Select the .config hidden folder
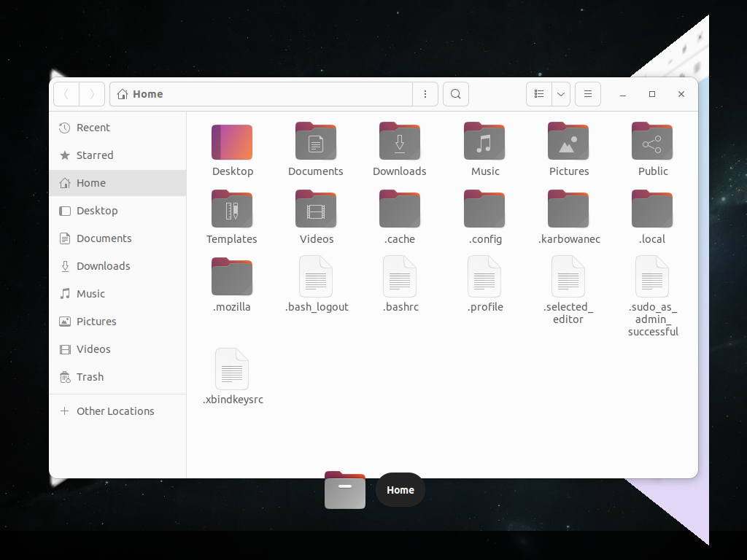 point(484,209)
